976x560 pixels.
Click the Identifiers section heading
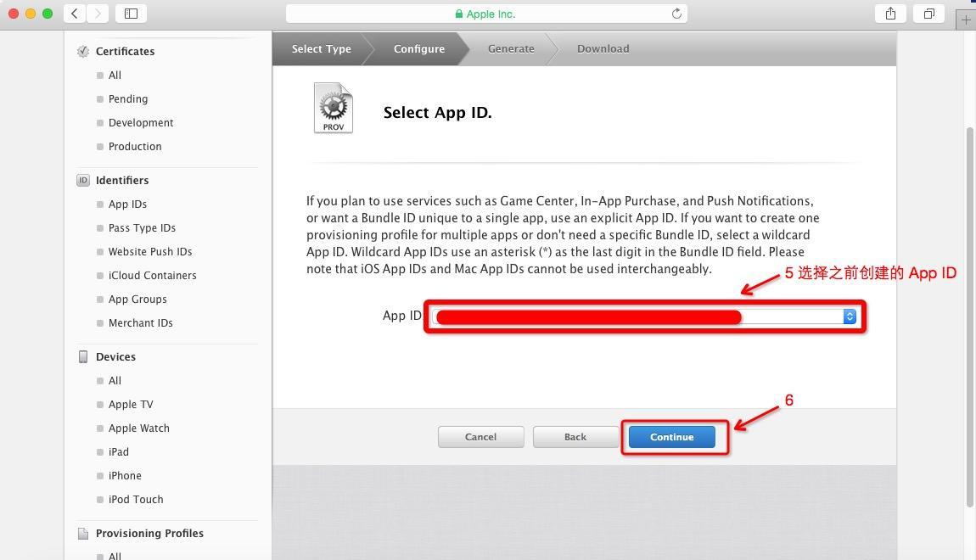pyautogui.click(x=122, y=181)
